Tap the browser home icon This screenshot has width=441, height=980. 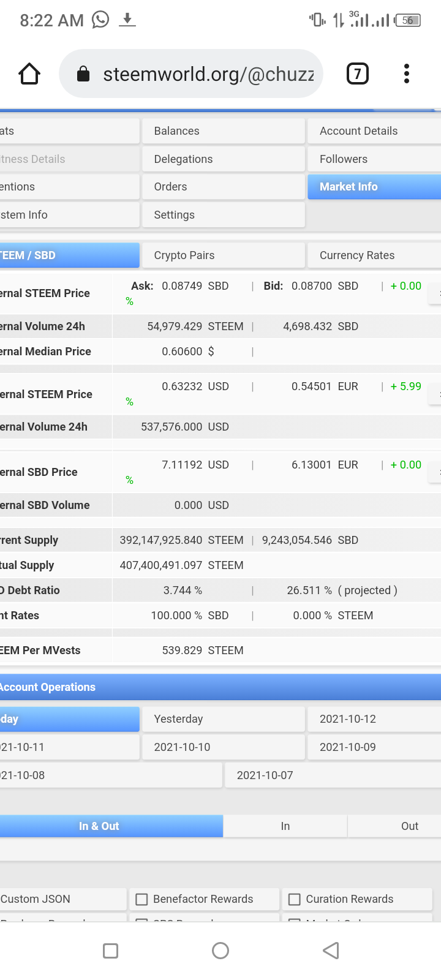coord(29,74)
